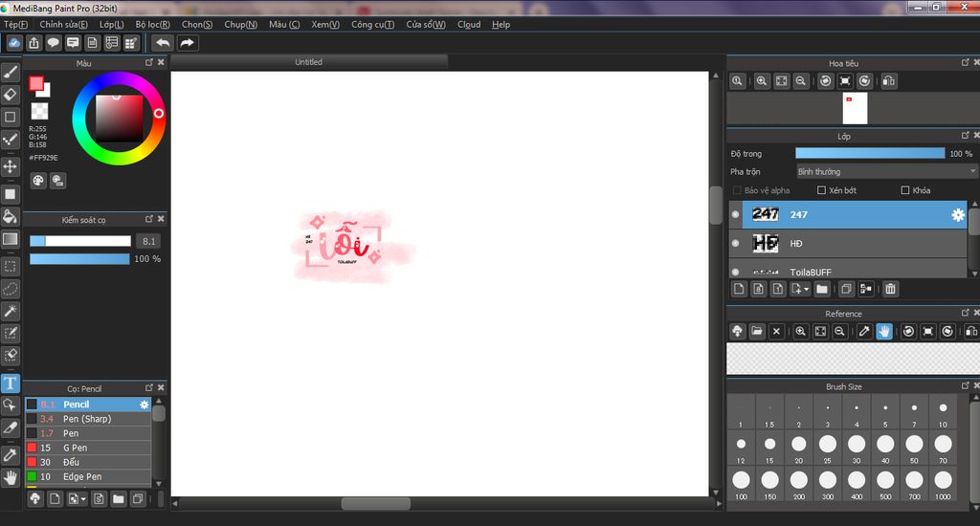980x526 pixels.
Task: Open the Bộ lọc(R) menu
Action: (x=152, y=24)
